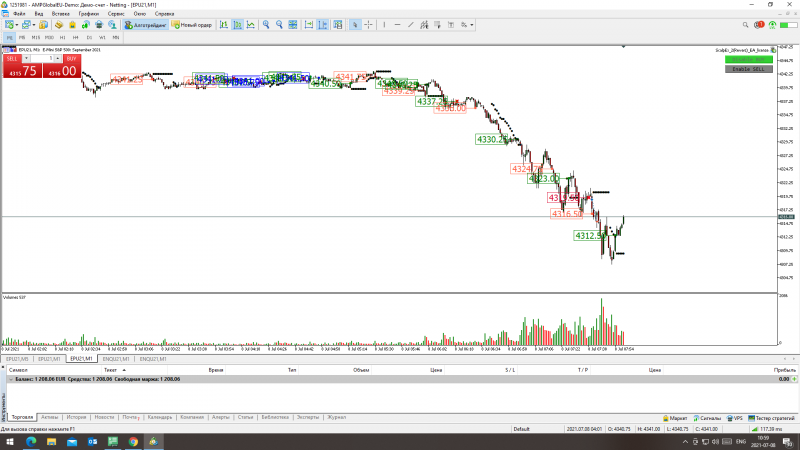Open the search magnifier icon

click(x=745, y=24)
